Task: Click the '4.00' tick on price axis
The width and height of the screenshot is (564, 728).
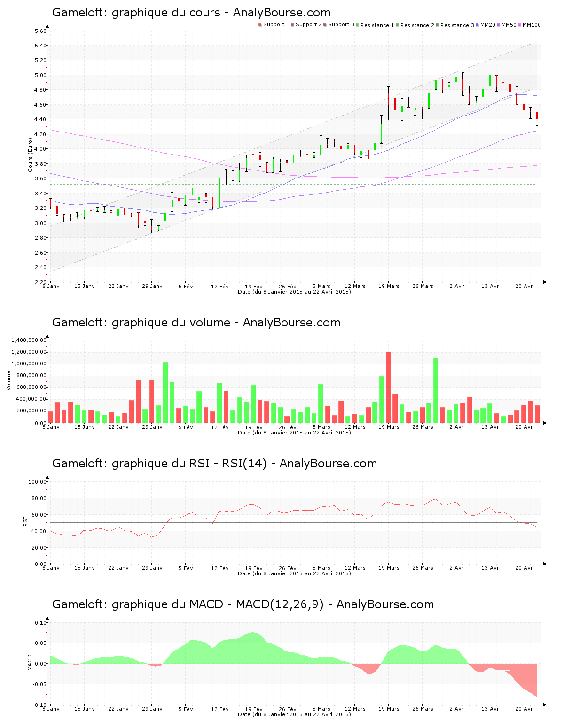Action: click(40, 149)
